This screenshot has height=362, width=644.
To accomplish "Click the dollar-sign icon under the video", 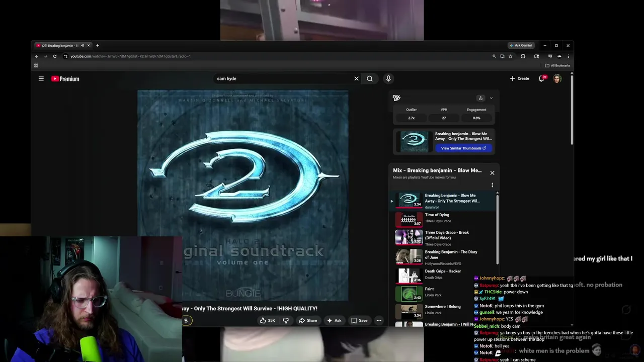I will pos(186,320).
